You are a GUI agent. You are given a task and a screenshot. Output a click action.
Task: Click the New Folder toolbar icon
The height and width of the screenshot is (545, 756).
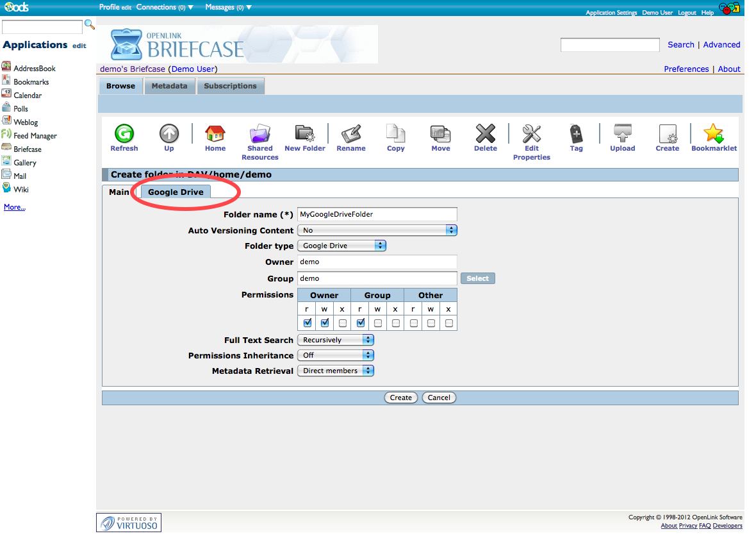[305, 134]
